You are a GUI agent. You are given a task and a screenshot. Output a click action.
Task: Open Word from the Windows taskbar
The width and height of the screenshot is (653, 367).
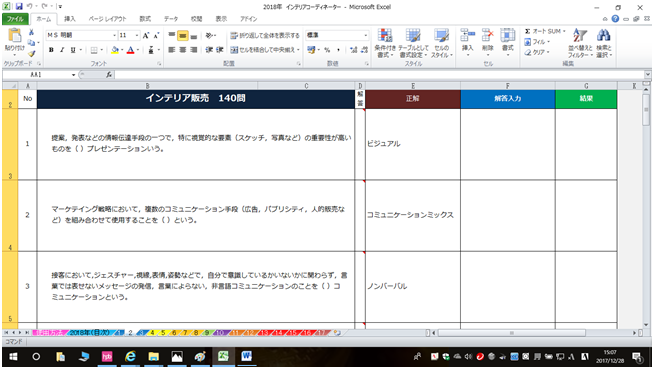247,356
